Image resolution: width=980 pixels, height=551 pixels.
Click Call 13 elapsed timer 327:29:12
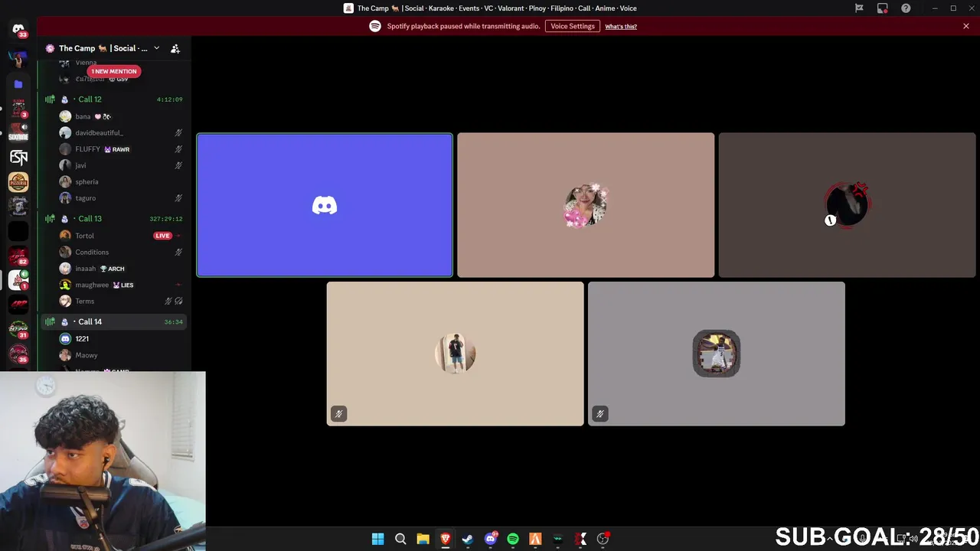[x=166, y=219]
